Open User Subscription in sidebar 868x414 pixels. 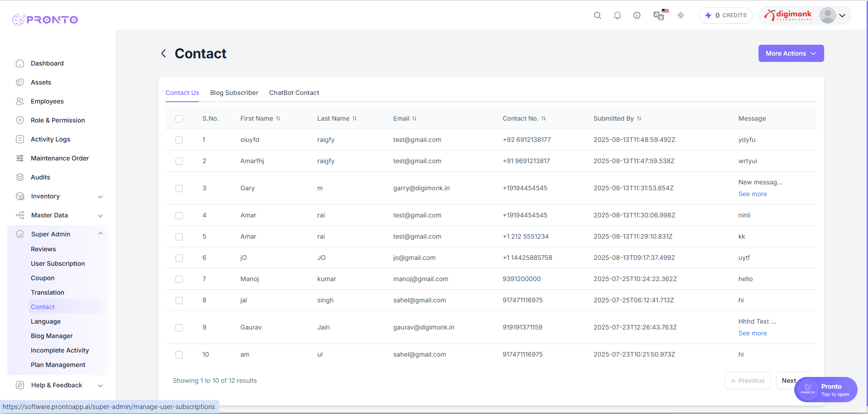[x=58, y=263]
